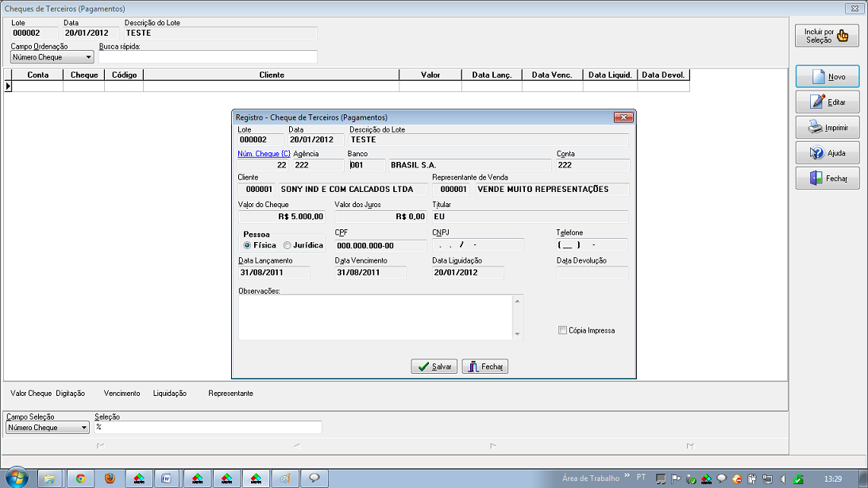This screenshot has height=488, width=868.
Task: Open Windows Explorer from taskbar
Action: pyautogui.click(x=50, y=478)
